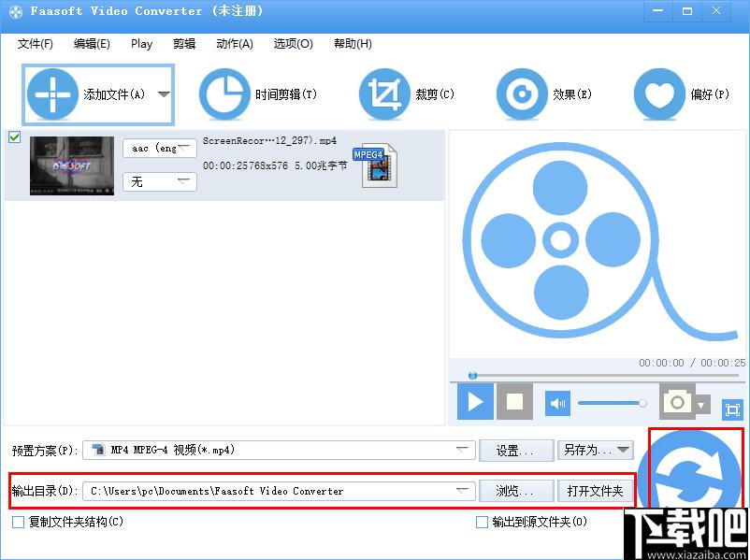Viewport: 750px width, 560px height.
Task: Open the Options (选项) menu
Action: [294, 44]
